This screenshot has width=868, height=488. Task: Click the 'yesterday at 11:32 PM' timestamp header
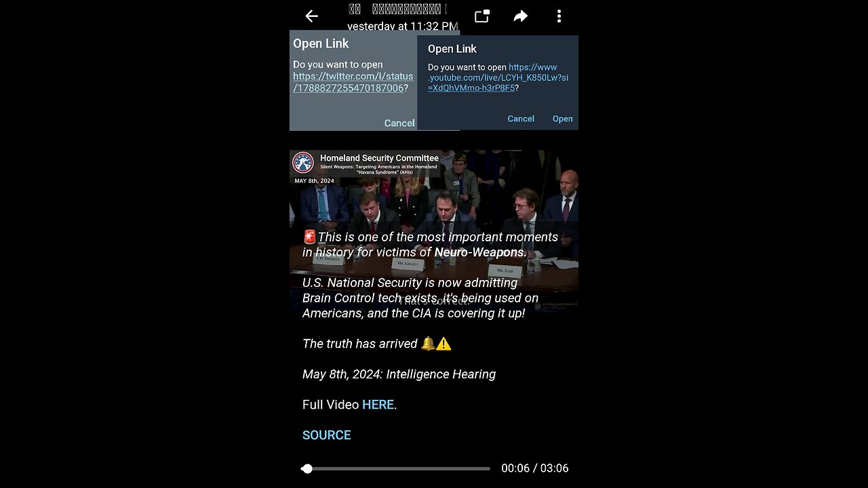tap(403, 26)
